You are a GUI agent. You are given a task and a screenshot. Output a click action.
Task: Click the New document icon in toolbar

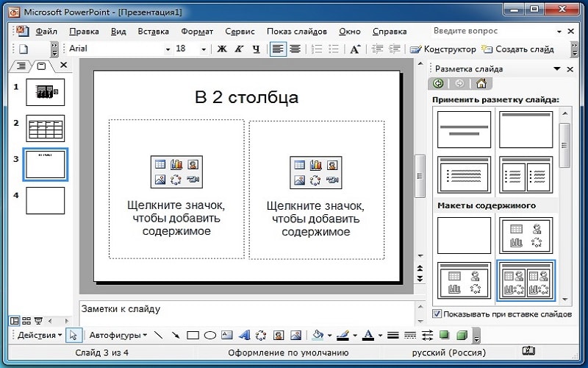(24, 49)
